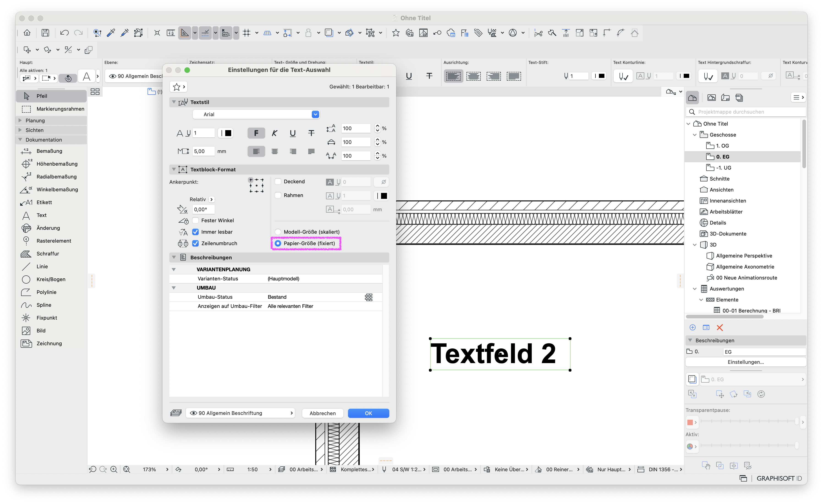Viewport: 823px width, 504px height.
Task: Click the text height 5,00 field
Action: [203, 151]
